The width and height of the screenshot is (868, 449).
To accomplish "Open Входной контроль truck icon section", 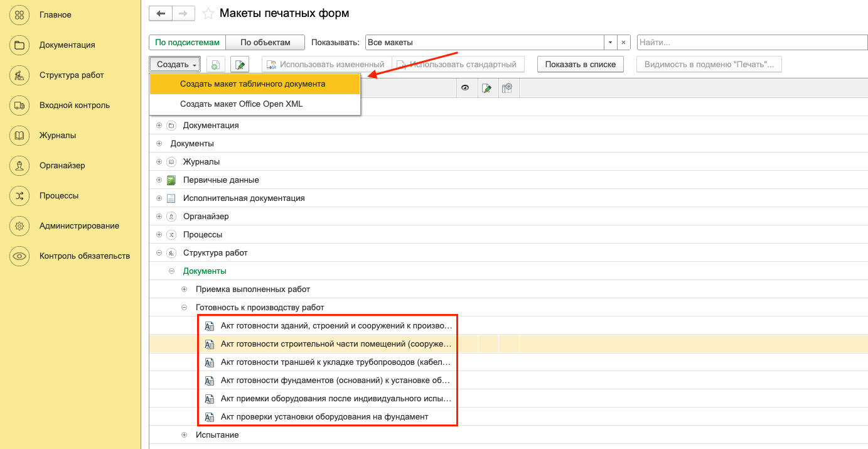I will (19, 105).
